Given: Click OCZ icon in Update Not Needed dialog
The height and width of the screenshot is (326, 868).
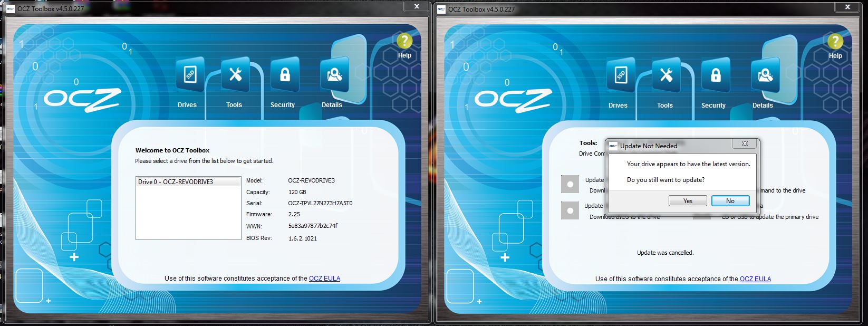Looking at the screenshot, I should tap(613, 146).
